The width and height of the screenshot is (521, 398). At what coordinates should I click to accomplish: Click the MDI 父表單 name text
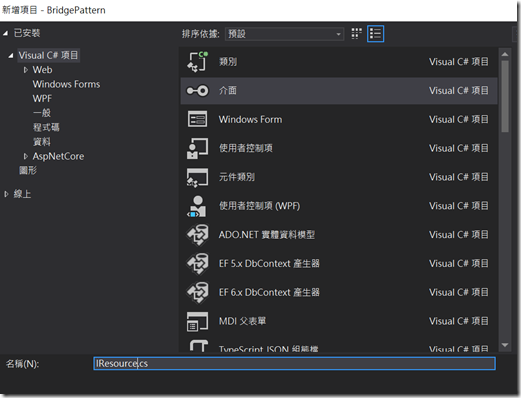coord(242,321)
